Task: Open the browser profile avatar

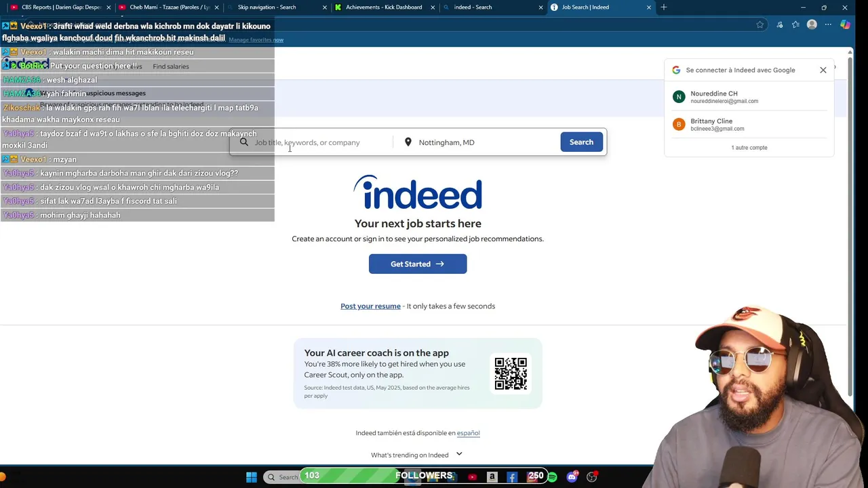Action: coord(812,24)
